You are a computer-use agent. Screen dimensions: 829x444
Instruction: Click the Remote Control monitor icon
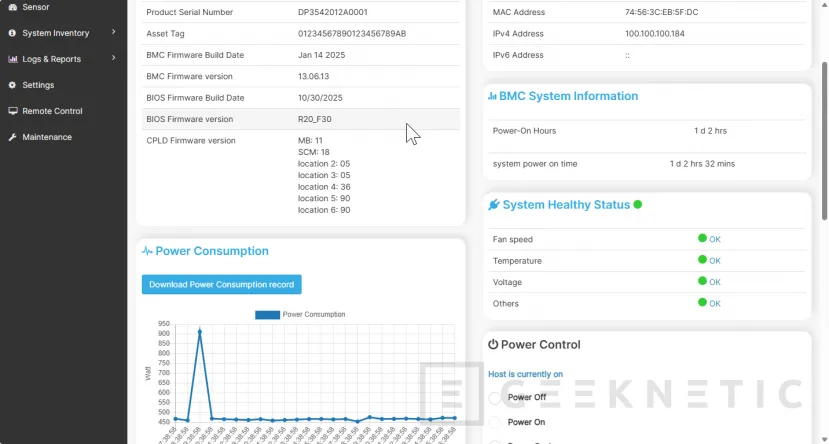tap(13, 111)
